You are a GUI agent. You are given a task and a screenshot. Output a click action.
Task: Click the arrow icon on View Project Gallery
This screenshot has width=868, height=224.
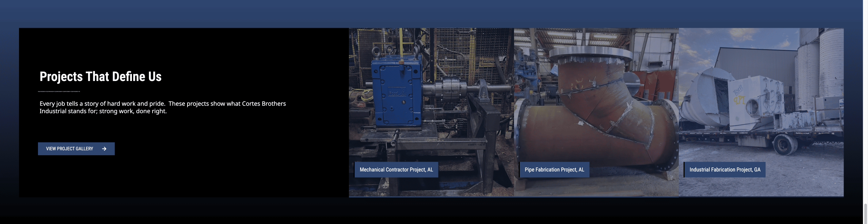(104, 149)
